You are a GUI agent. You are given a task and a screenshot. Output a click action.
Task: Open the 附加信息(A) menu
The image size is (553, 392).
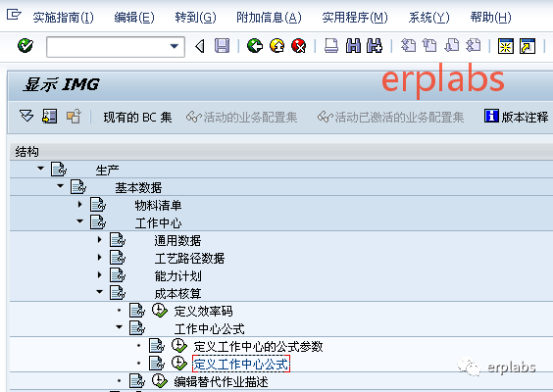tap(269, 17)
